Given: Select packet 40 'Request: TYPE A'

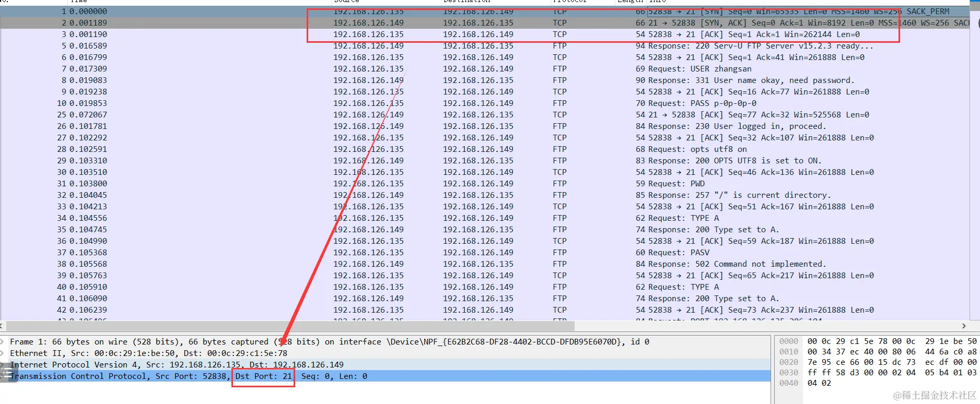Looking at the screenshot, I should (486, 287).
